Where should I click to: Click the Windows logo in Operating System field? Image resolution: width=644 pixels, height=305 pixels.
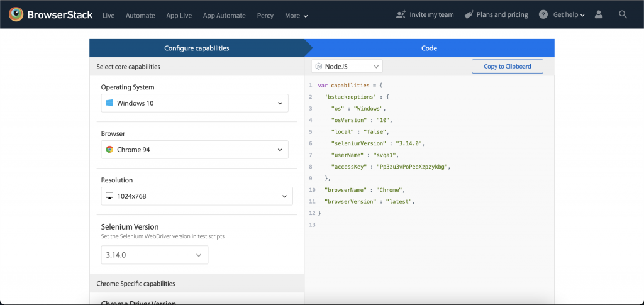point(109,103)
